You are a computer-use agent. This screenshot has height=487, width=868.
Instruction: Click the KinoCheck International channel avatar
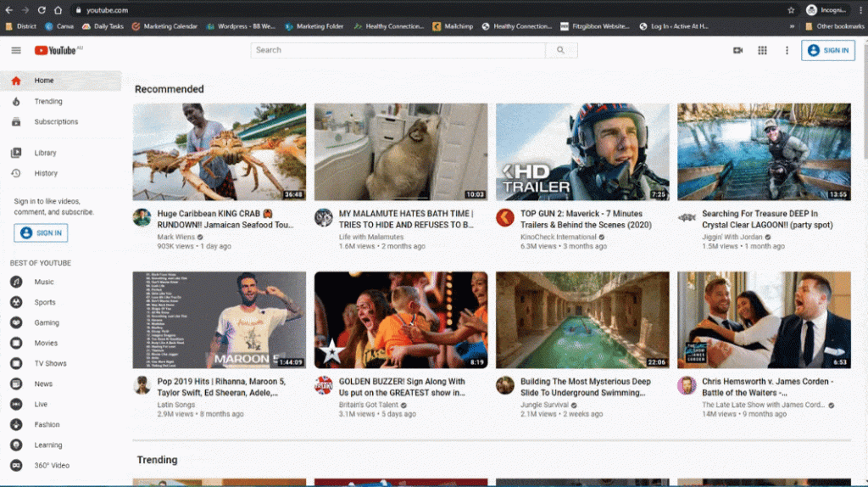point(505,218)
